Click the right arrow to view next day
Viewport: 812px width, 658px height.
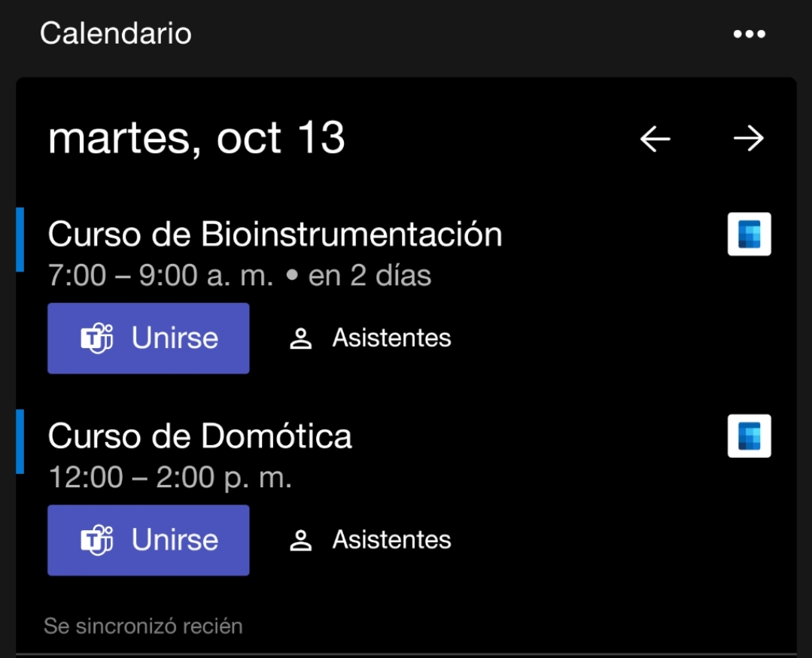click(x=749, y=138)
